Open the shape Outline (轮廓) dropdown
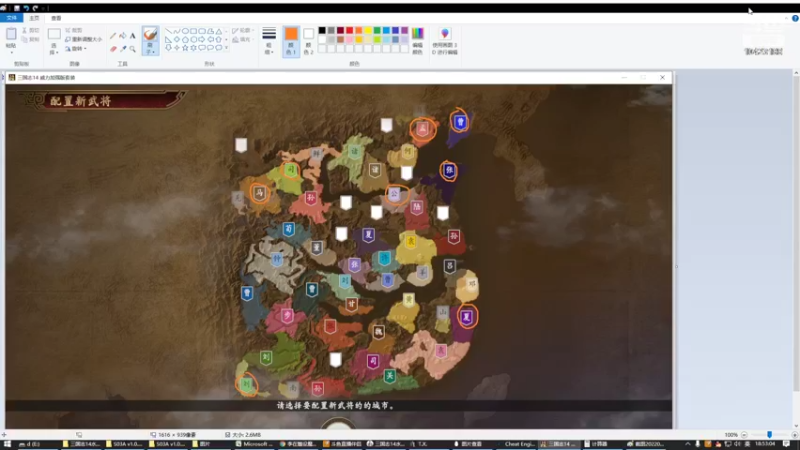 (x=242, y=31)
